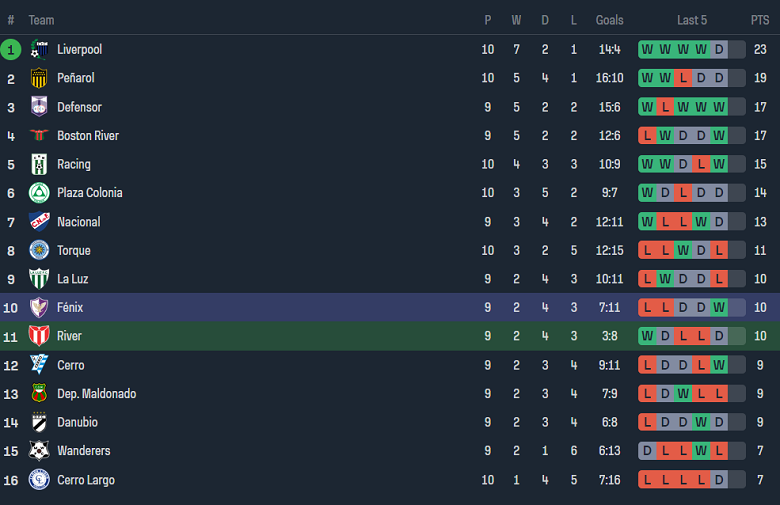The image size is (780, 505).
Task: Open the Dep. Maldonado team page
Action: (x=96, y=394)
